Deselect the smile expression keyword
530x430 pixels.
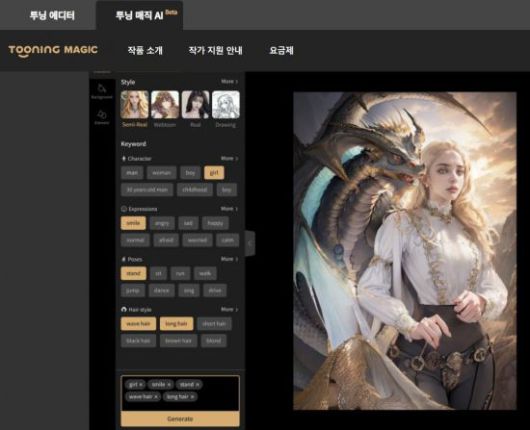tap(133, 223)
